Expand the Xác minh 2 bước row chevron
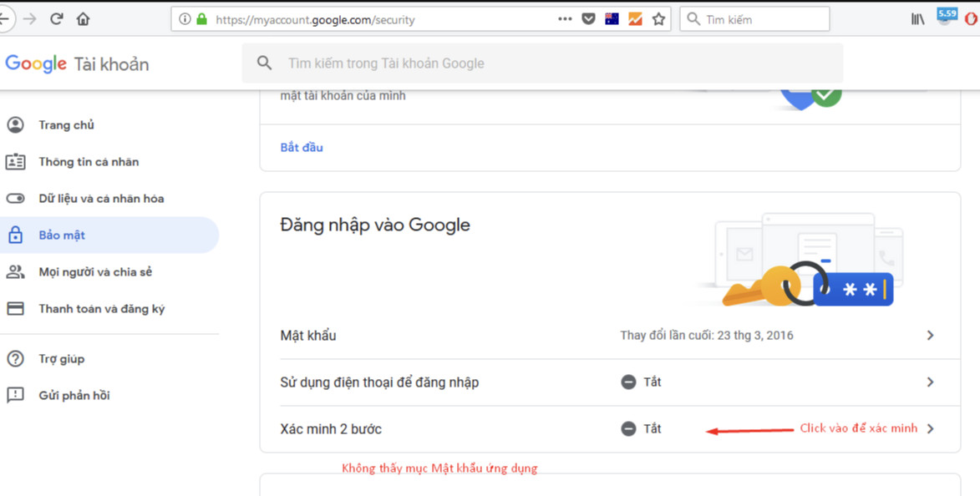This screenshot has width=980, height=496. pos(930,428)
